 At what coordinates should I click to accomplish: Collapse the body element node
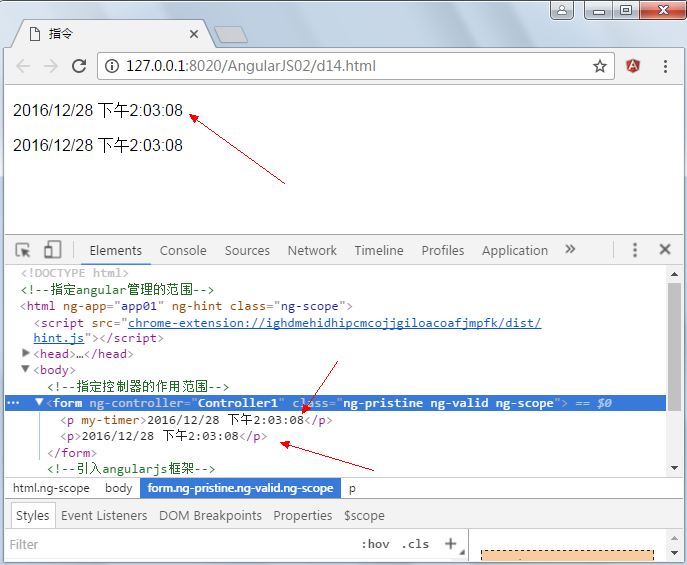click(25, 369)
